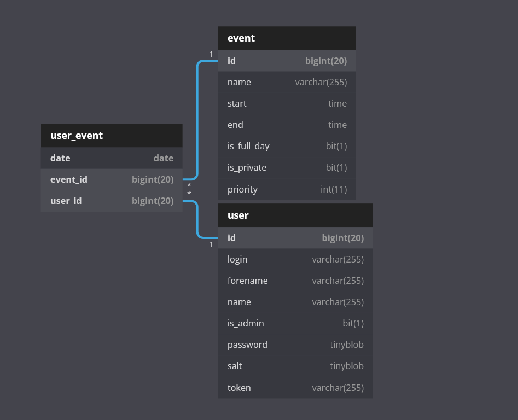
Task: Select the token varchar(255) row
Action: [x=295, y=388]
